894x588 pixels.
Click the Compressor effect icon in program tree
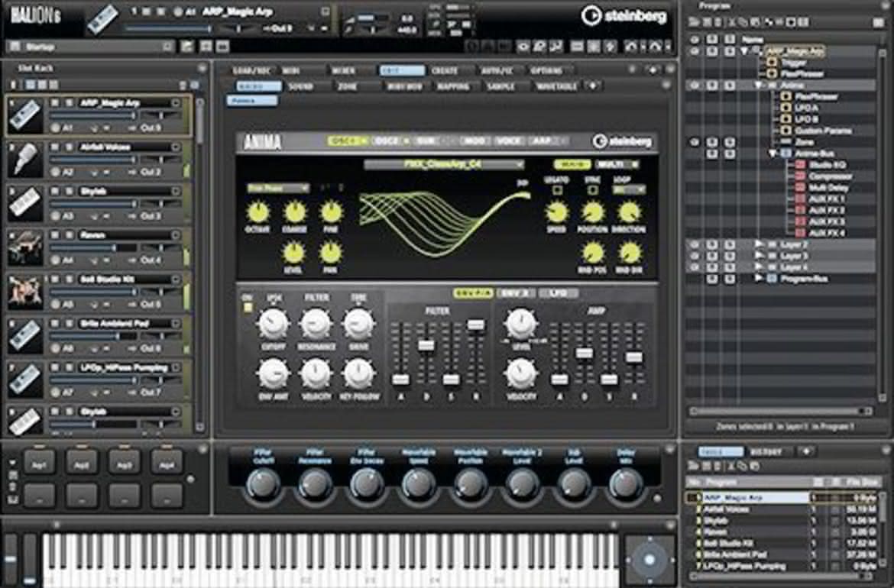tap(800, 176)
